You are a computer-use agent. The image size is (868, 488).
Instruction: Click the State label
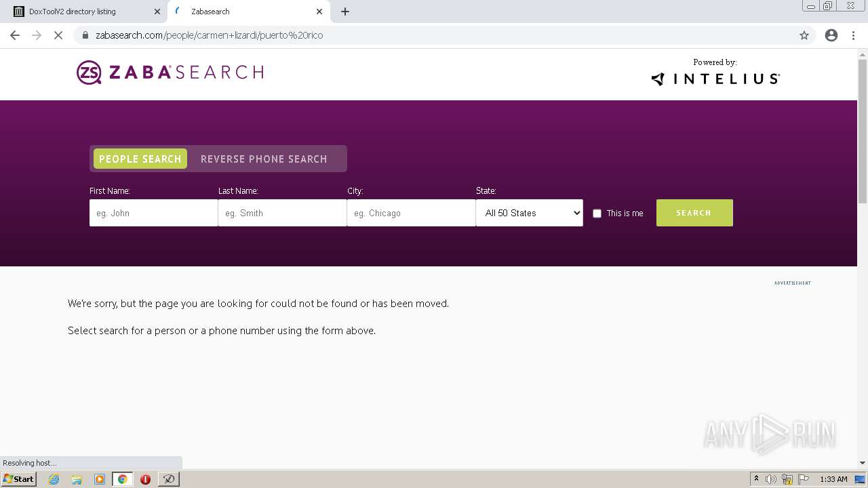coord(486,191)
